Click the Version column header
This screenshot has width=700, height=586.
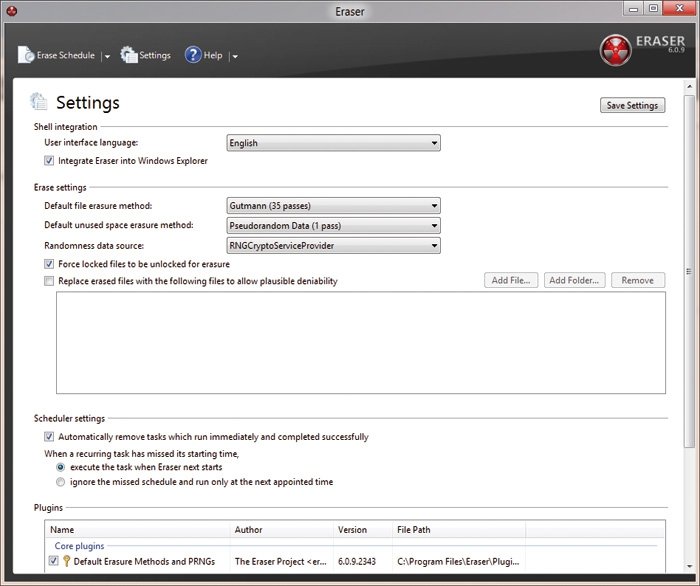tap(362, 530)
